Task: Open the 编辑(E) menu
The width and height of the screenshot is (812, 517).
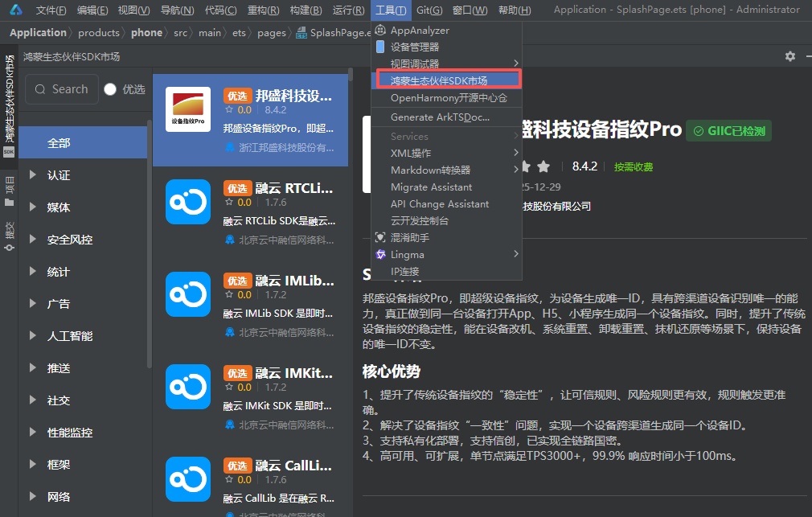Action: (92, 10)
